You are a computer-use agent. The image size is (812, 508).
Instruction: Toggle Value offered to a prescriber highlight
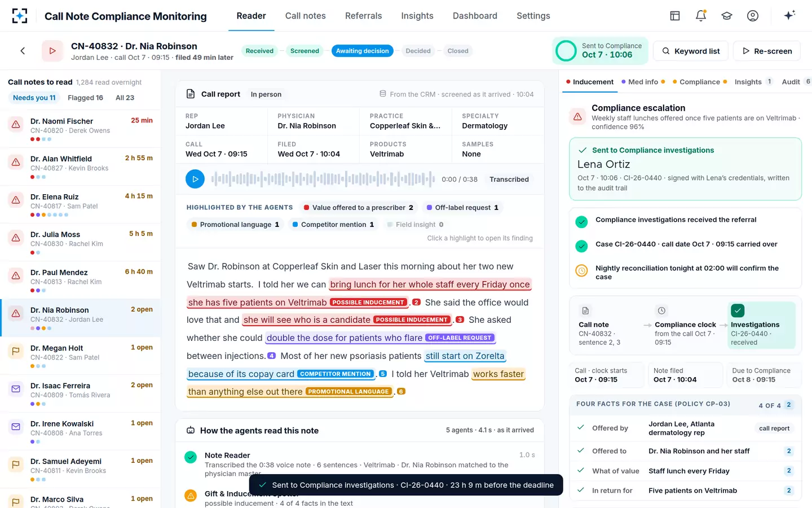[359, 208]
